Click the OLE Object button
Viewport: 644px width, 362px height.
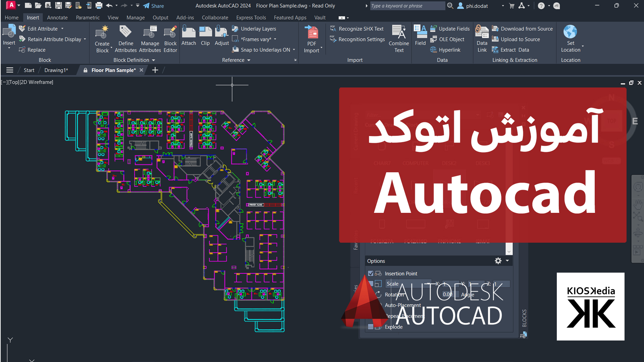coord(447,39)
